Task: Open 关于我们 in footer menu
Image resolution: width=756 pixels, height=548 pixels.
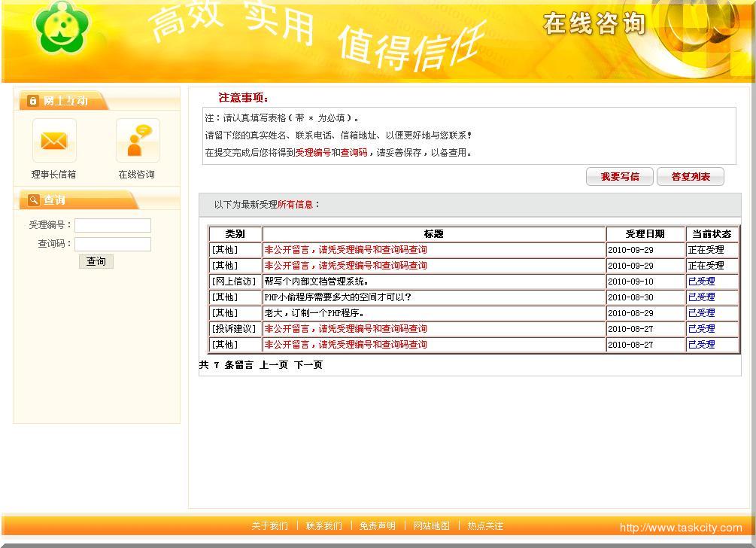Action: coord(269,526)
